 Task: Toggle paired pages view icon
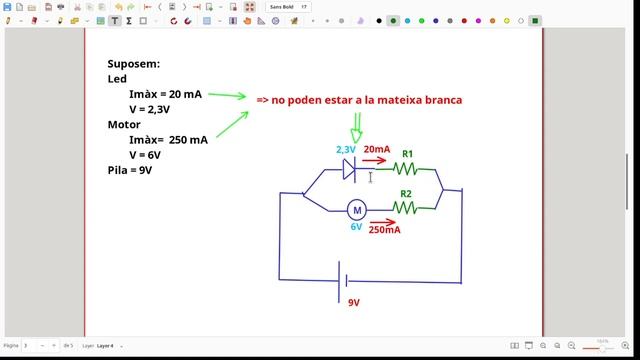click(x=515, y=346)
